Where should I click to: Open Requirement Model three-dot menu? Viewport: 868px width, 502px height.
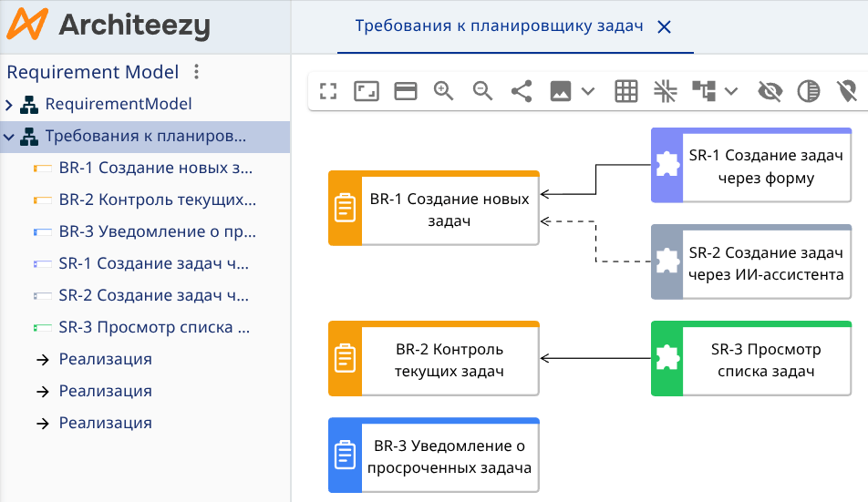tap(197, 72)
